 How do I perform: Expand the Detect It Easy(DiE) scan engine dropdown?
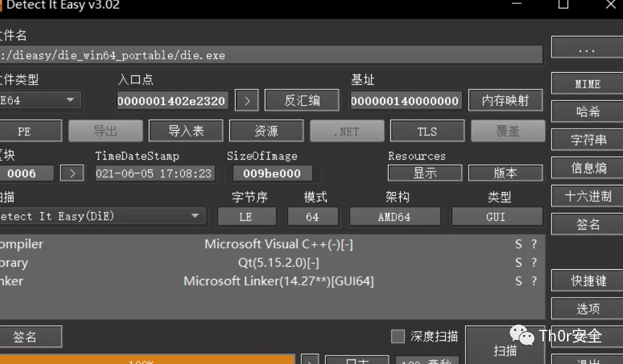tap(102, 216)
